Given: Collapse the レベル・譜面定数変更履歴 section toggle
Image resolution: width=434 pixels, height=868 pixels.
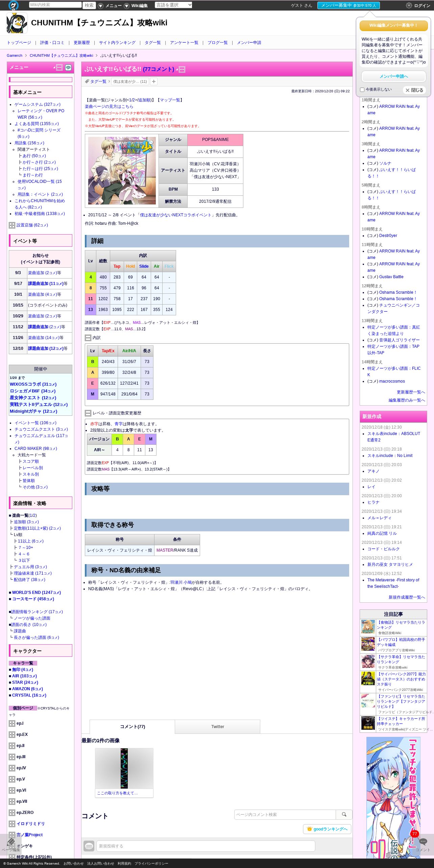Looking at the screenshot, I should (88, 413).
